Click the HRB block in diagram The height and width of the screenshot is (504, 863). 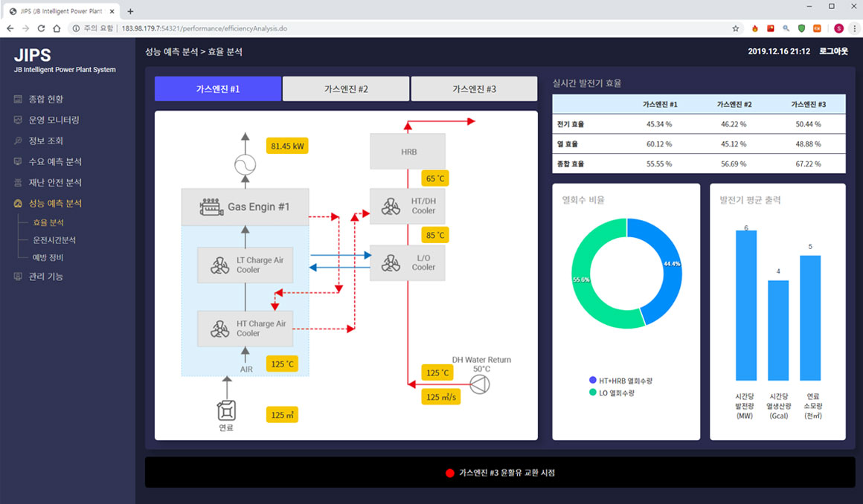[408, 152]
